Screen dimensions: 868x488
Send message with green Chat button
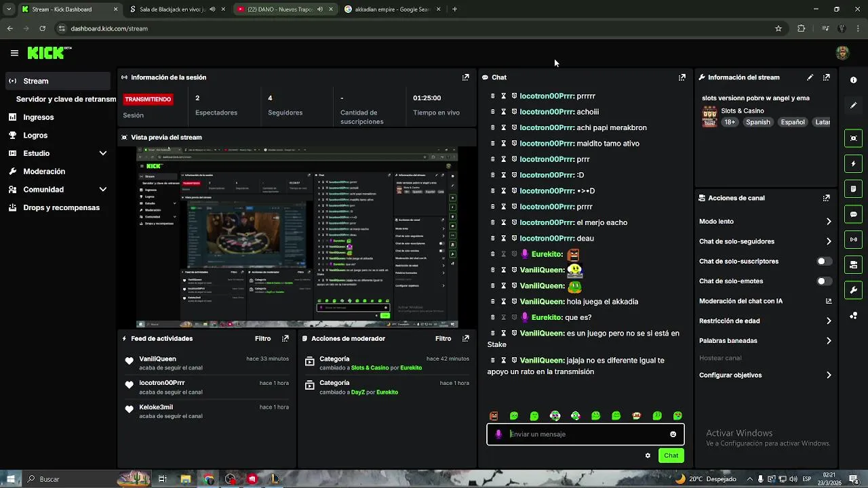(671, 455)
